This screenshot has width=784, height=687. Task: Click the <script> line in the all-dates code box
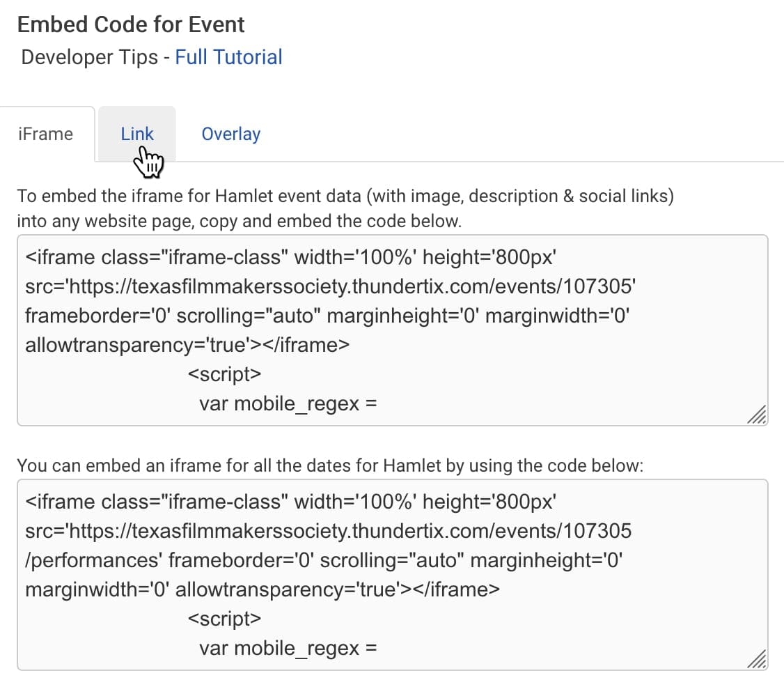(x=224, y=619)
